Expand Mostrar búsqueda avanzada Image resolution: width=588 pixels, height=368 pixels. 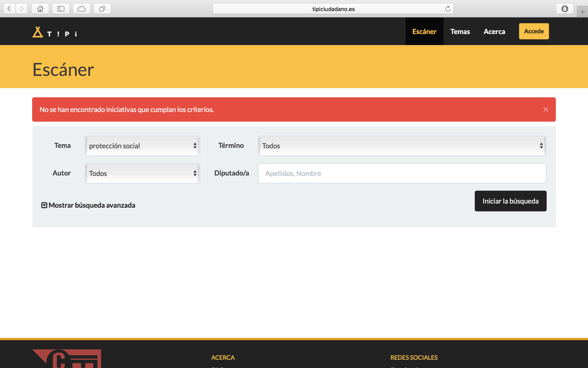[x=88, y=205]
